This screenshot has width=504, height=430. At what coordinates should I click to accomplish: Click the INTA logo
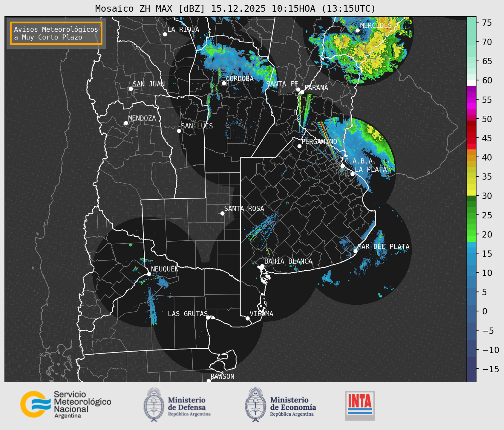pos(360,405)
